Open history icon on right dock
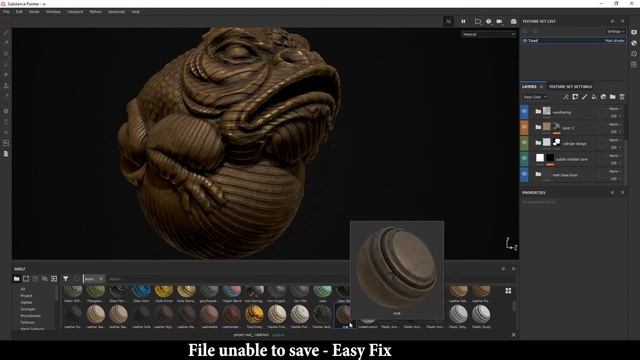Screen dimensions: 640x360 tap(634, 53)
